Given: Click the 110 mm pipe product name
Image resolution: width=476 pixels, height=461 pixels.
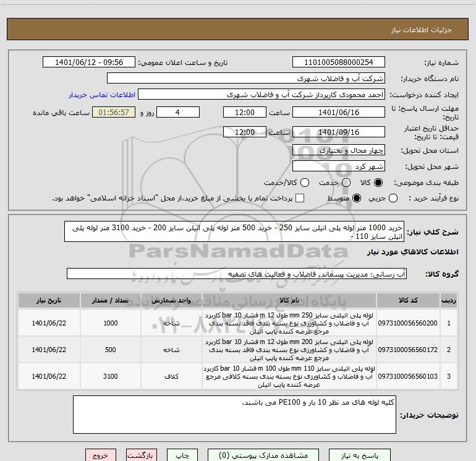Looking at the screenshot, I should coord(289,376).
